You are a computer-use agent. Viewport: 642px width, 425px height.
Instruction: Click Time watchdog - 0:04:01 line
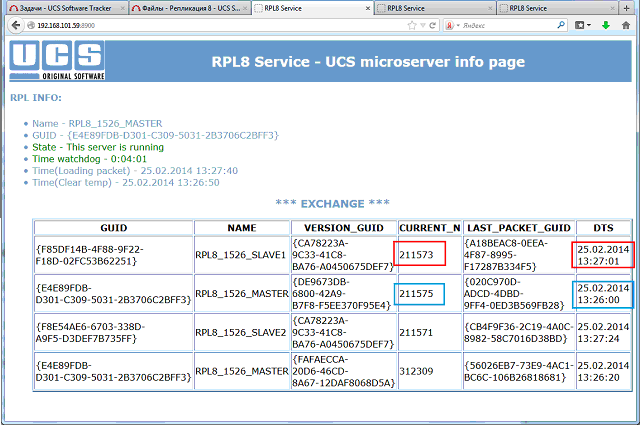pos(89,159)
